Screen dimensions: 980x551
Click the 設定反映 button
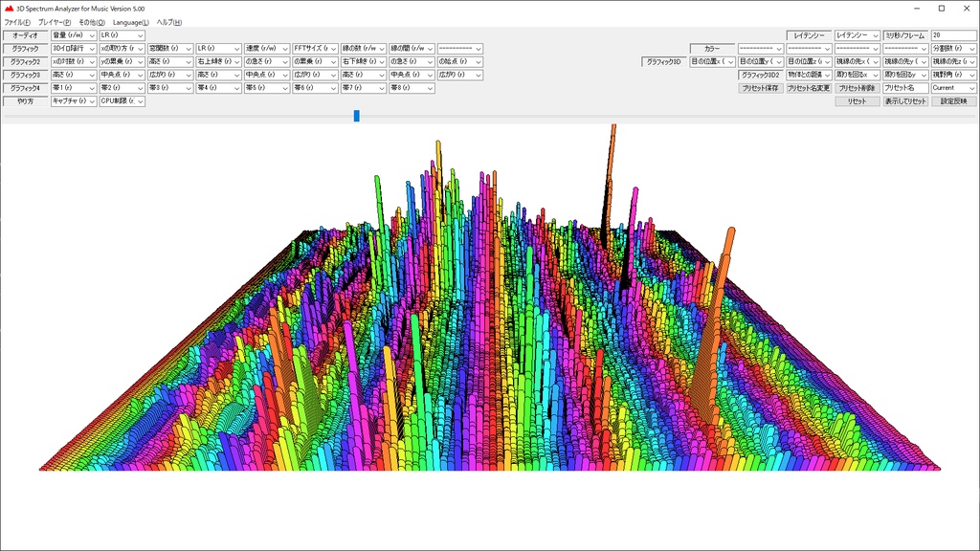pos(954,101)
